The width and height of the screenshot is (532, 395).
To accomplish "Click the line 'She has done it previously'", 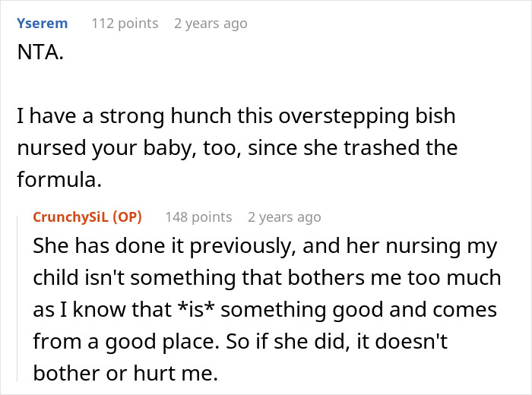I will point(264,247).
